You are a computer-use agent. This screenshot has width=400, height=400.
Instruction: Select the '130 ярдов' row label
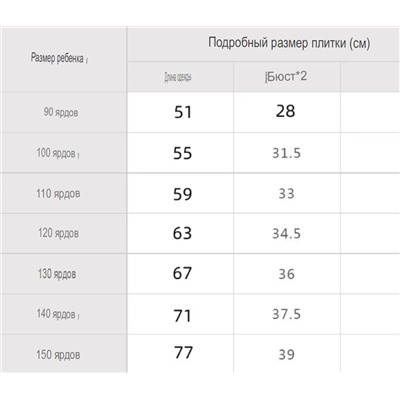57,274
